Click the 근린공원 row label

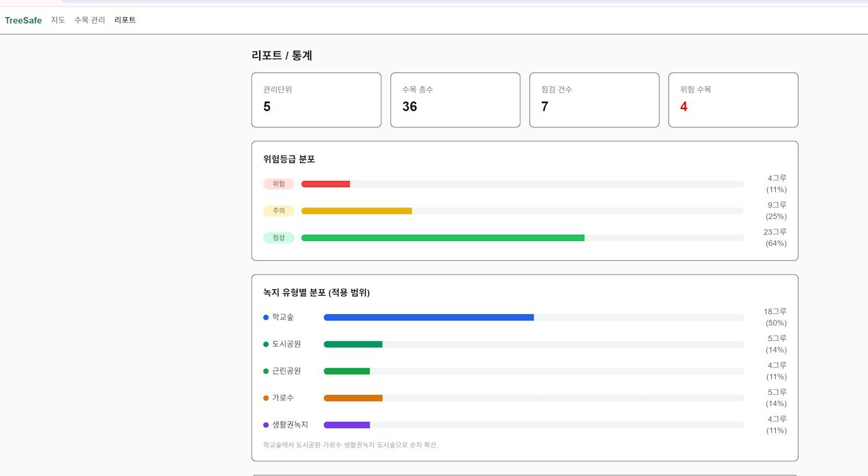click(286, 371)
